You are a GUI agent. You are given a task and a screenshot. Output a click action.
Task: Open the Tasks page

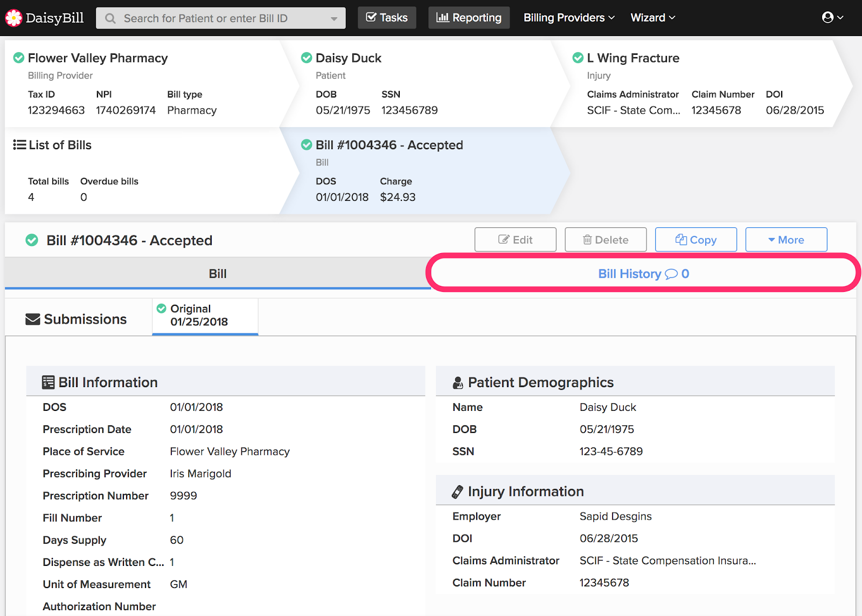point(387,18)
